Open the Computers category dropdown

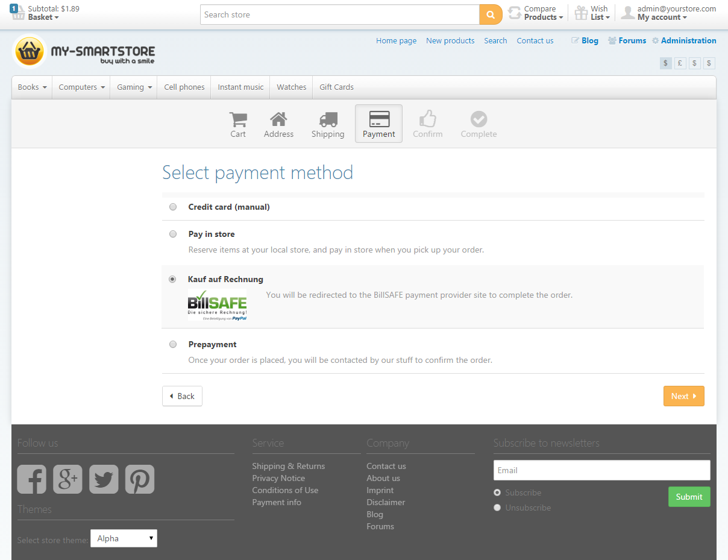click(x=81, y=87)
